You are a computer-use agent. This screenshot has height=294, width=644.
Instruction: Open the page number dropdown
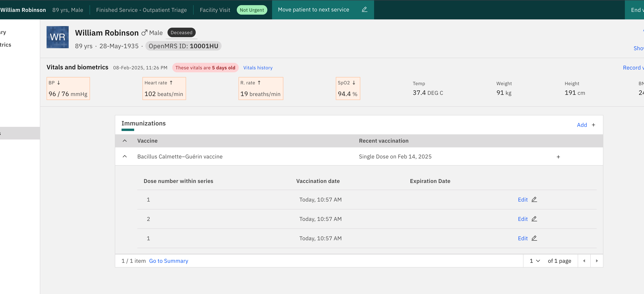coord(535,261)
